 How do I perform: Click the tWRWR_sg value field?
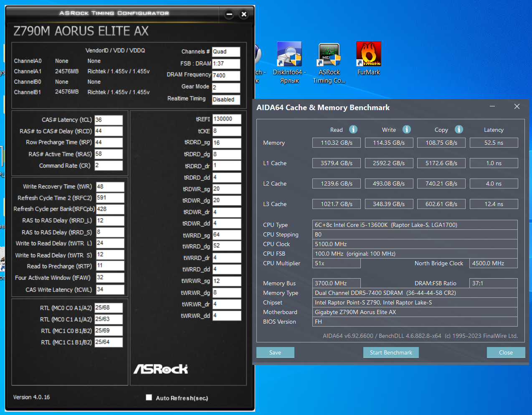pos(227,281)
